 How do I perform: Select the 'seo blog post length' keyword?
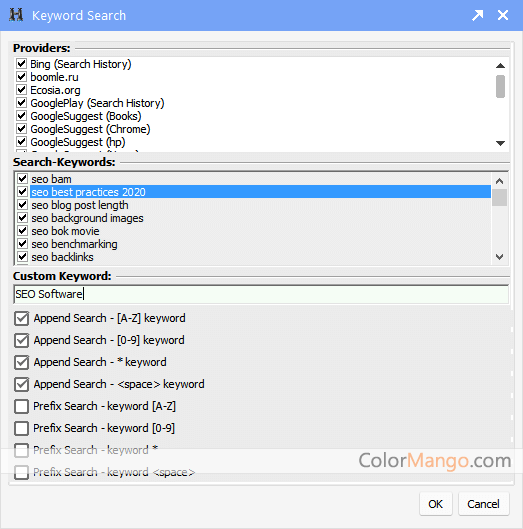point(80,205)
